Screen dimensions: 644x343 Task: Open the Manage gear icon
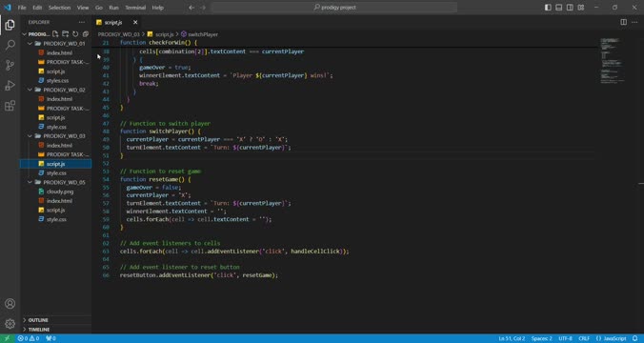[x=10, y=324]
